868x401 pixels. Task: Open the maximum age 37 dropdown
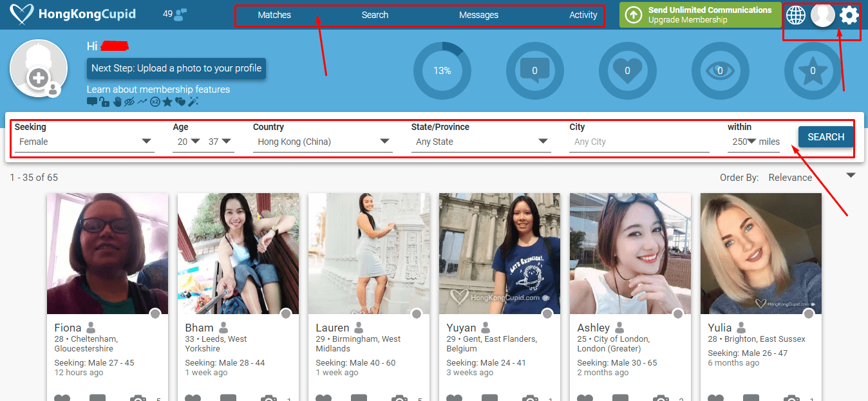pos(220,142)
